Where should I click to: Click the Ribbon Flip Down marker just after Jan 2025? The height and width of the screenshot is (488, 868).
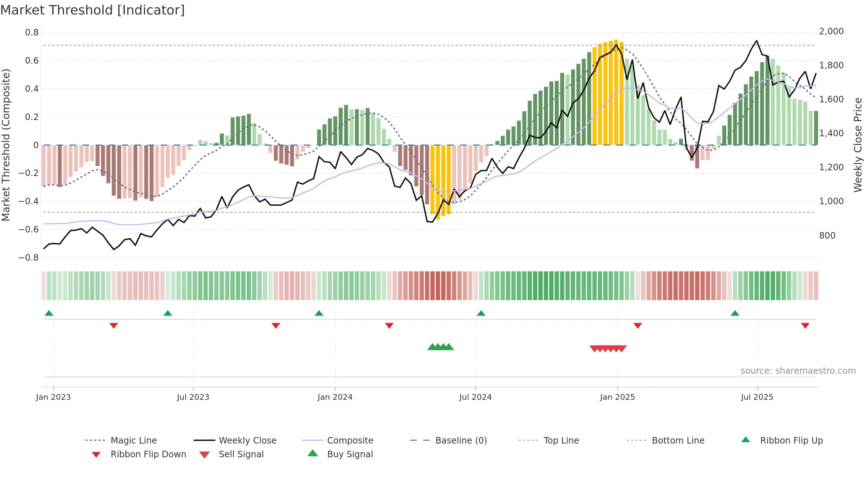pos(638,326)
